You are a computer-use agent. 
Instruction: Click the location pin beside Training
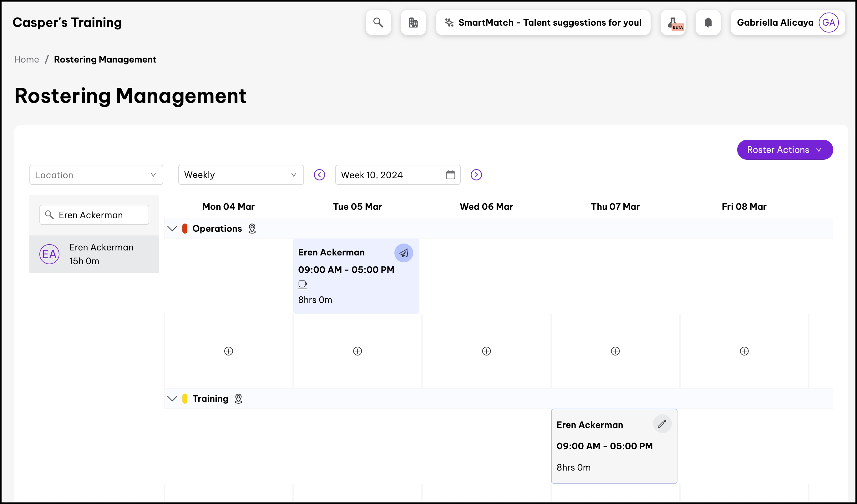coord(238,398)
